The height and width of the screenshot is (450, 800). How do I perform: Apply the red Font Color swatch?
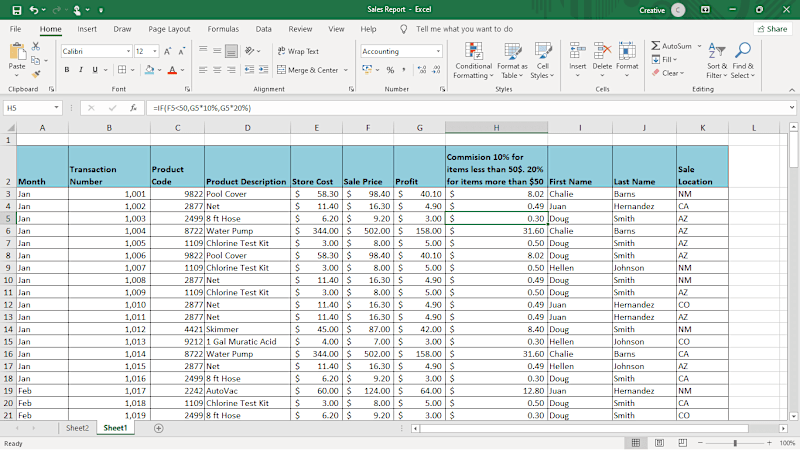click(x=172, y=70)
